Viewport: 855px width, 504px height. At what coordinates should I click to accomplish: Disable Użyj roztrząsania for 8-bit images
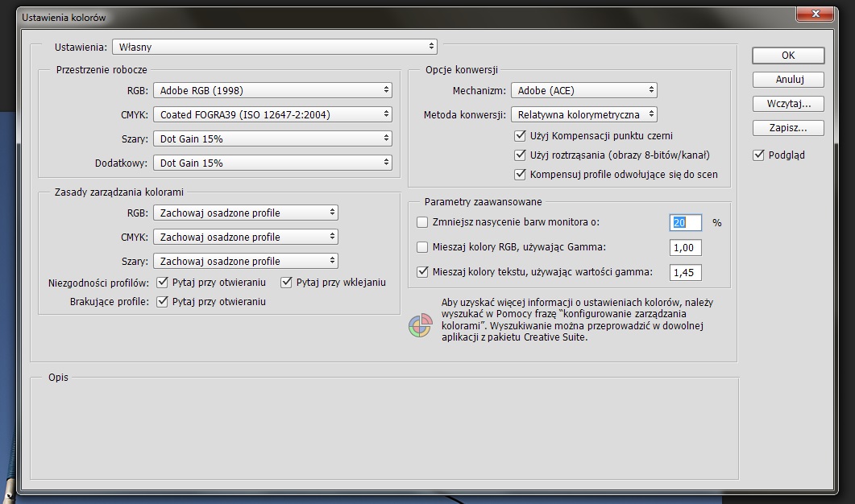(x=520, y=155)
